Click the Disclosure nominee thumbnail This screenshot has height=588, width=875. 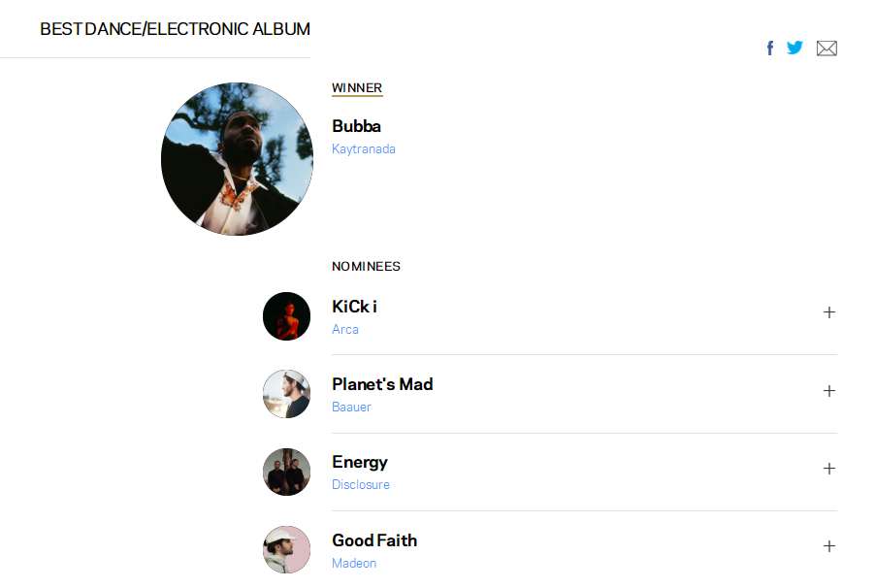[x=286, y=473]
